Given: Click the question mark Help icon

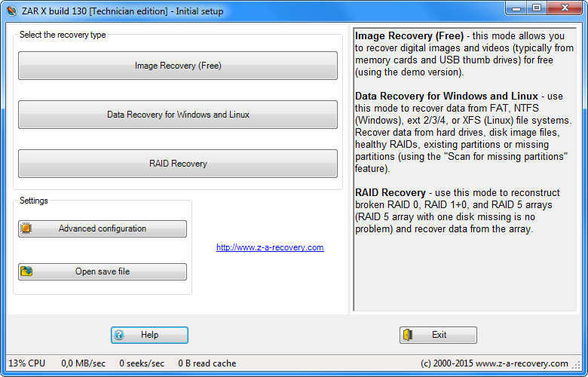Looking at the screenshot, I should (119, 335).
